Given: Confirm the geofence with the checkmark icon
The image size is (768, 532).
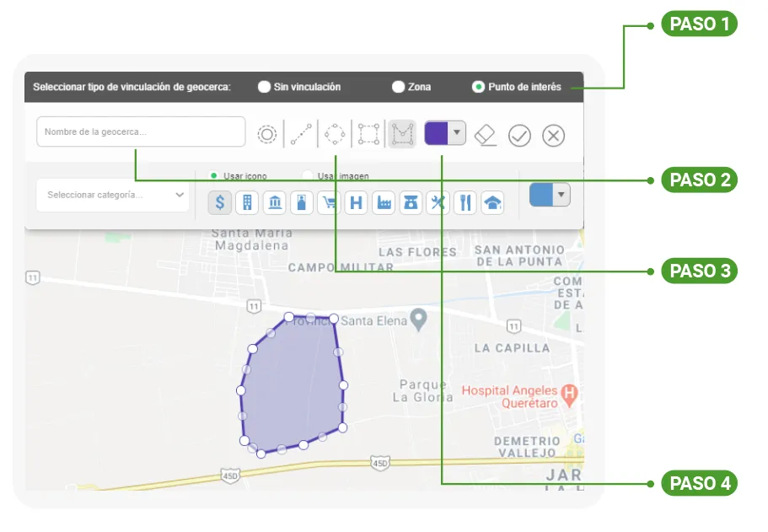Looking at the screenshot, I should point(519,136).
